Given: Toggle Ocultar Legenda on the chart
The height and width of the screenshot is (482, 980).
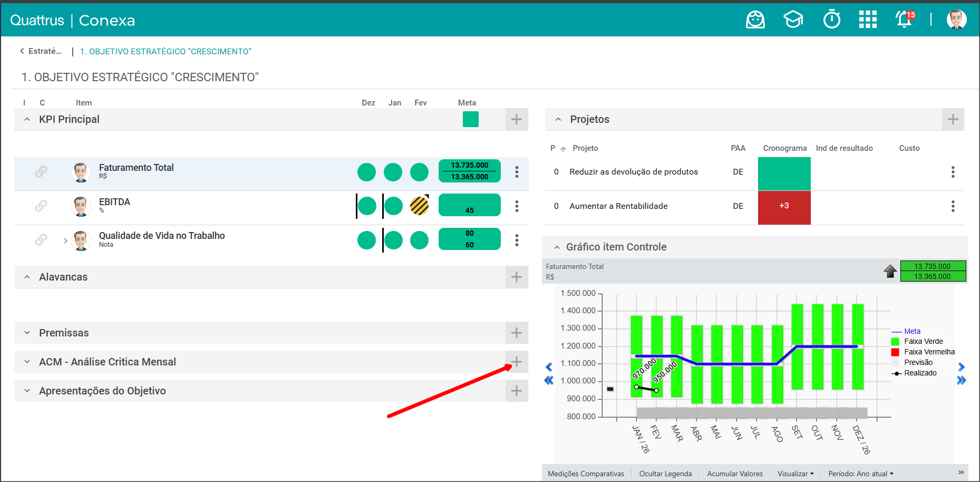Looking at the screenshot, I should 665,474.
